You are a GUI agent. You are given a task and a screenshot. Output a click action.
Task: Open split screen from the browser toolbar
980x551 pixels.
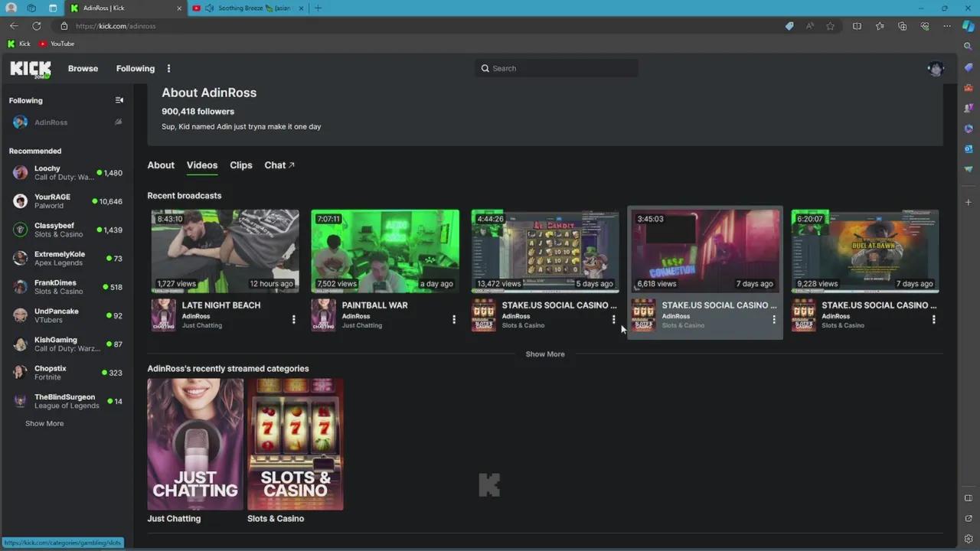point(857,25)
